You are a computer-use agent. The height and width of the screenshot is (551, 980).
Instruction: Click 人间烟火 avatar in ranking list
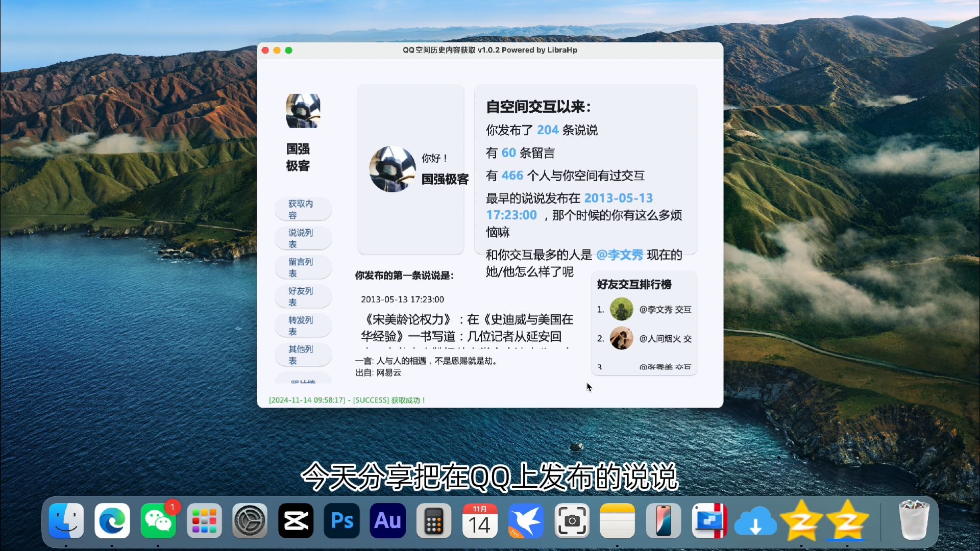[622, 338]
